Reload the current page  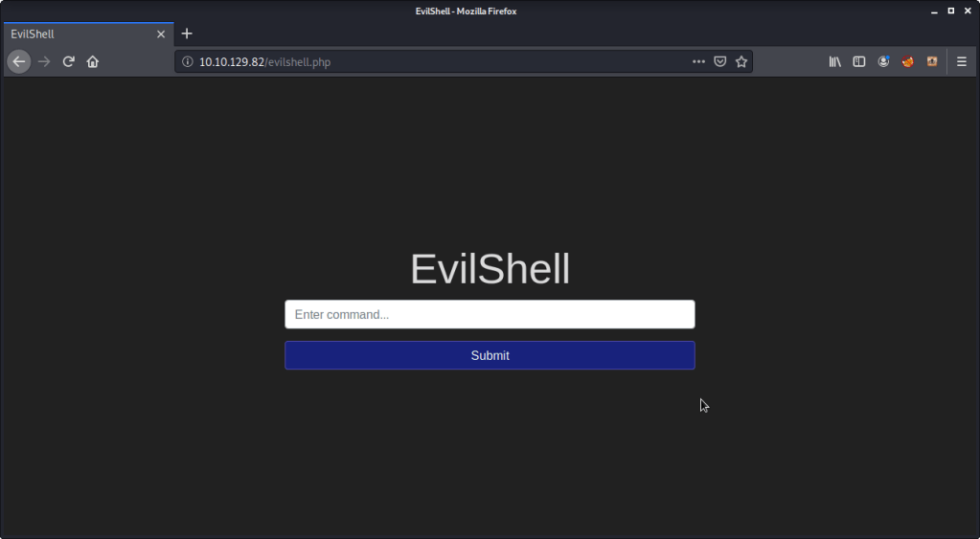click(69, 61)
